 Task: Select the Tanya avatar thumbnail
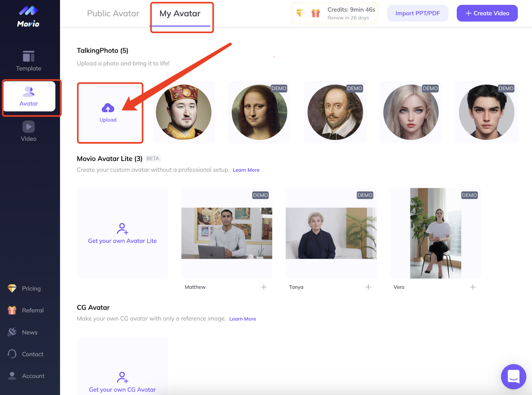tap(331, 233)
